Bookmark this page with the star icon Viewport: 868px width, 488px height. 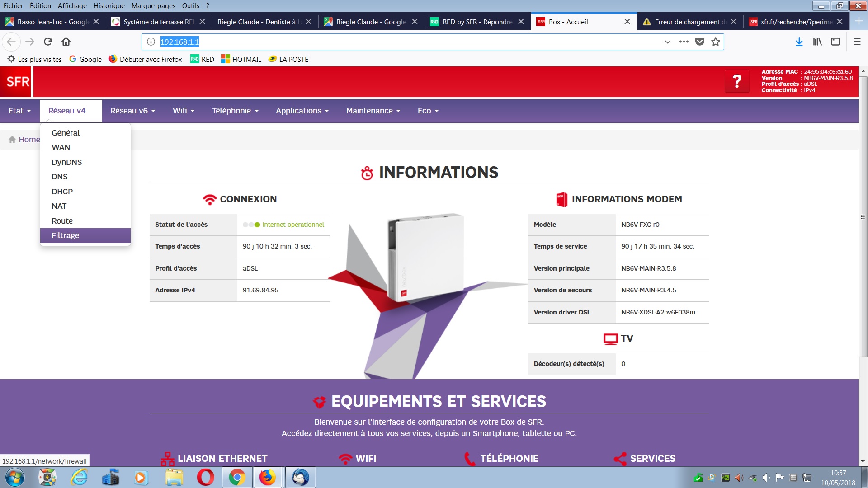(x=716, y=42)
